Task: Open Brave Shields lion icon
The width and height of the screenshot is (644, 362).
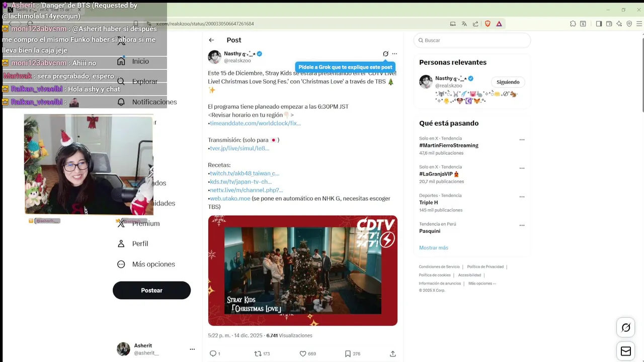Action: tap(488, 24)
